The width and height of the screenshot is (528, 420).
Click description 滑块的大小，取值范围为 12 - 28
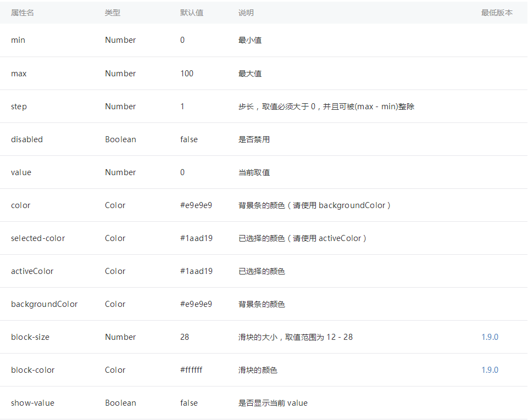point(295,337)
